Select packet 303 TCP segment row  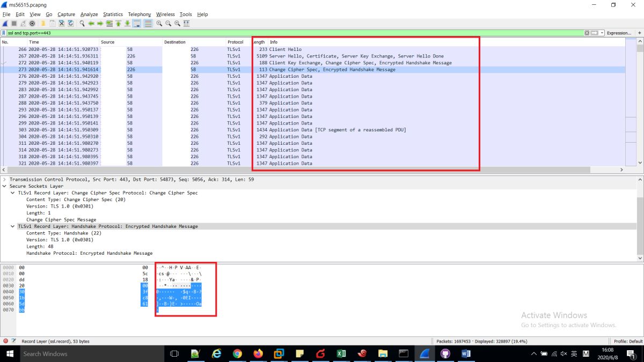click(x=311, y=130)
